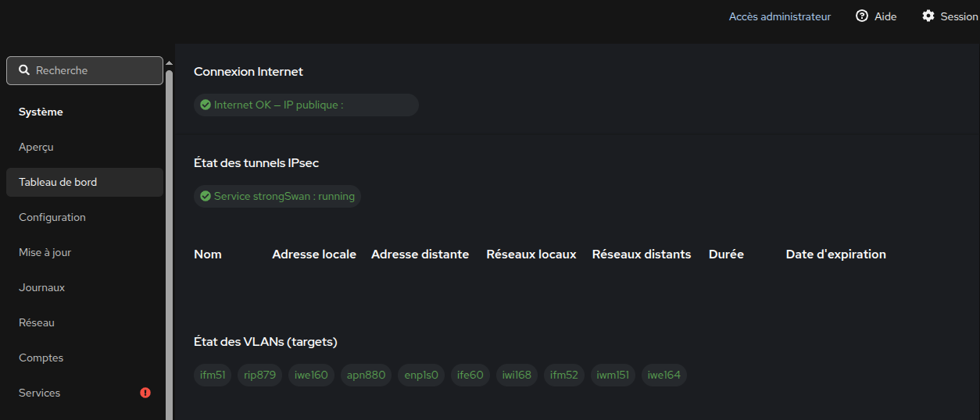The width and height of the screenshot is (980, 420).
Task: Click the iwe164 VLAN badge
Action: pos(664,375)
